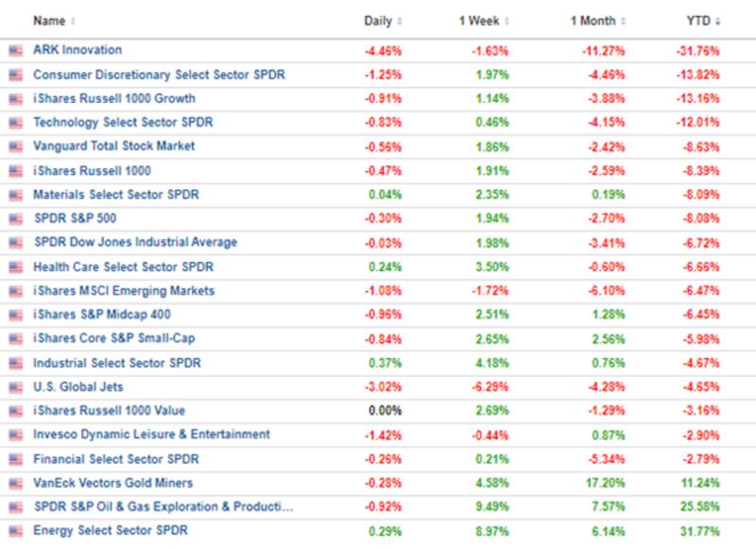Open iShares MSCI Emerging Markets link
The image size is (756, 549).
[124, 291]
